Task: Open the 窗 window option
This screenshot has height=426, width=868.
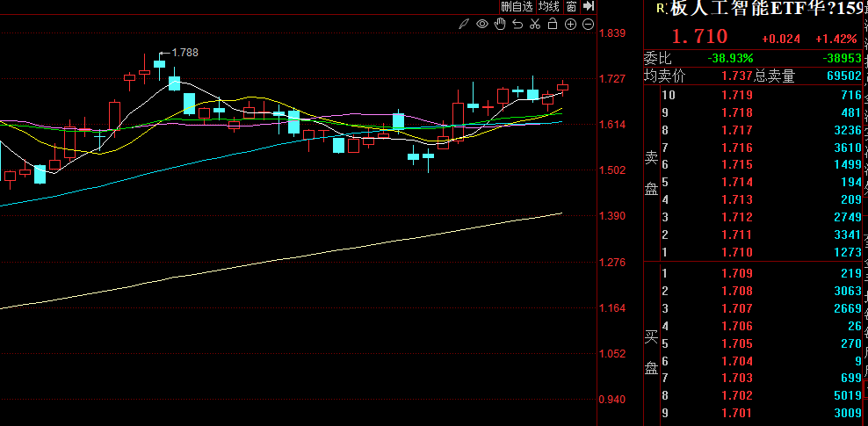Action: [x=571, y=6]
